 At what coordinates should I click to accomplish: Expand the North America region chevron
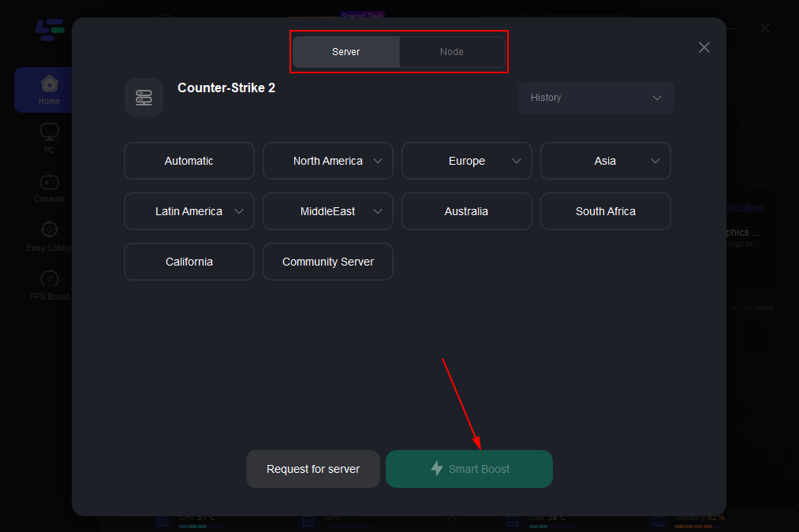pyautogui.click(x=378, y=161)
